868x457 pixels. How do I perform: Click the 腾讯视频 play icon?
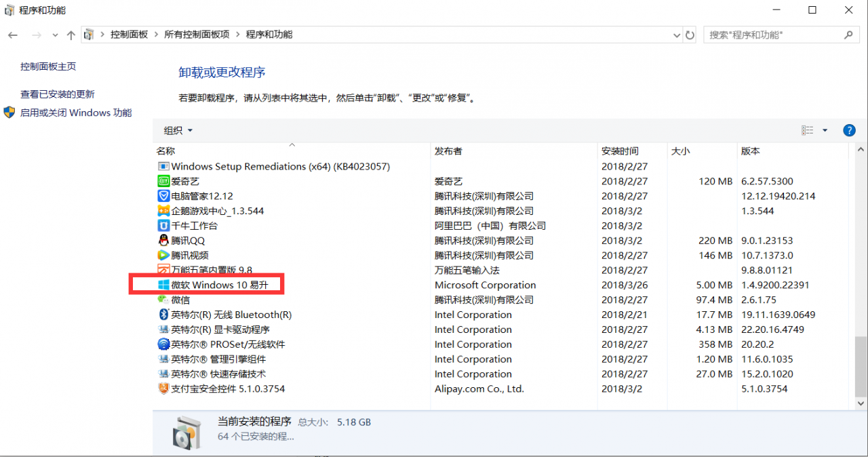[x=163, y=256]
